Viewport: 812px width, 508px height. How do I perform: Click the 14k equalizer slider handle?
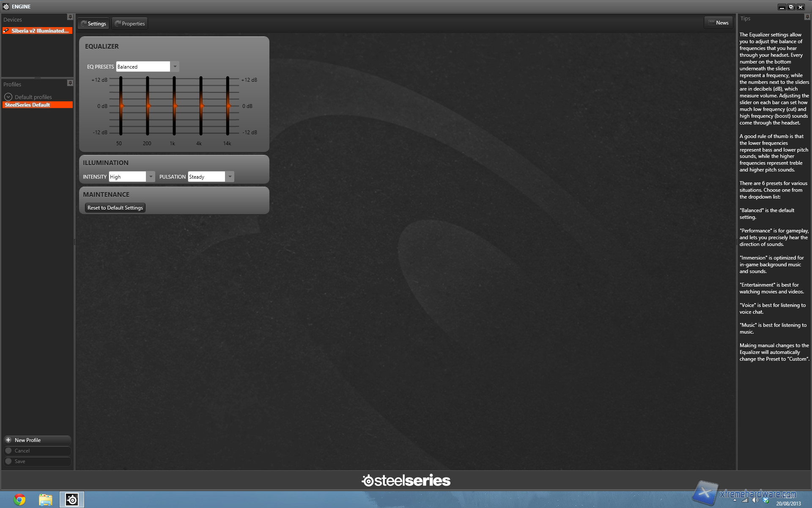pos(228,106)
